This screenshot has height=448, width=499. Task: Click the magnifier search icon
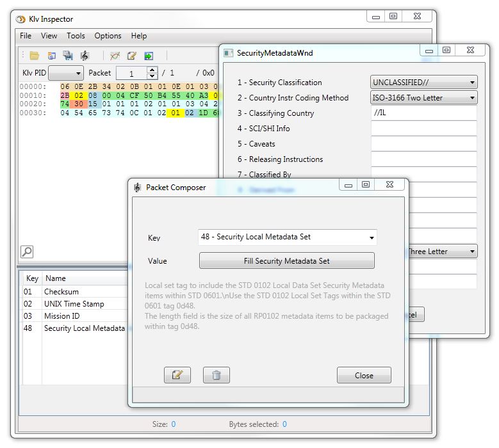(x=27, y=252)
